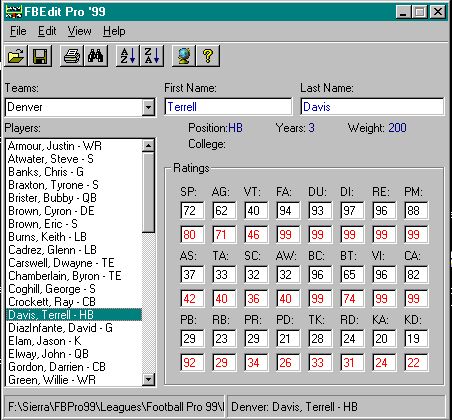Select Gordon, Darrien - CB
The width and height of the screenshot is (452, 420).
point(74,367)
